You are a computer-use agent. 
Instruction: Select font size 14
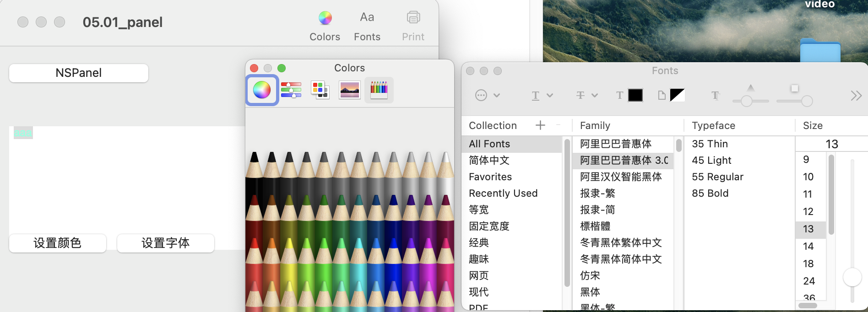pos(811,247)
